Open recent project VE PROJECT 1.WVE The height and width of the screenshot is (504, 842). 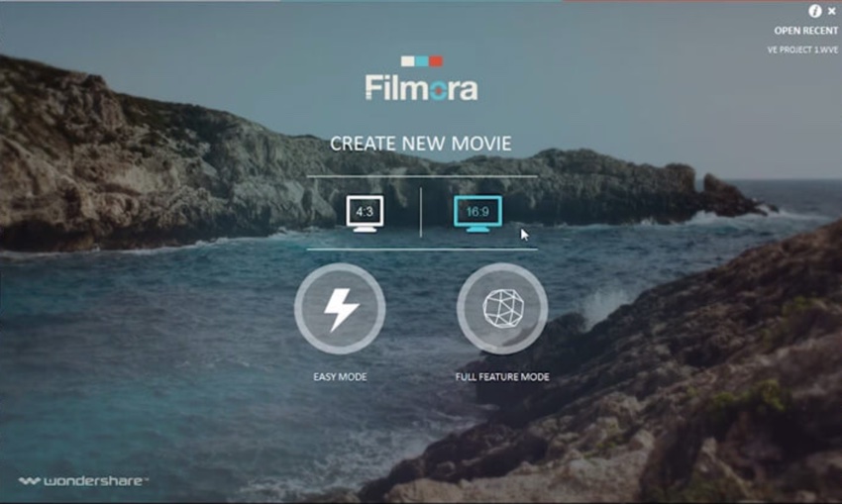(x=802, y=50)
